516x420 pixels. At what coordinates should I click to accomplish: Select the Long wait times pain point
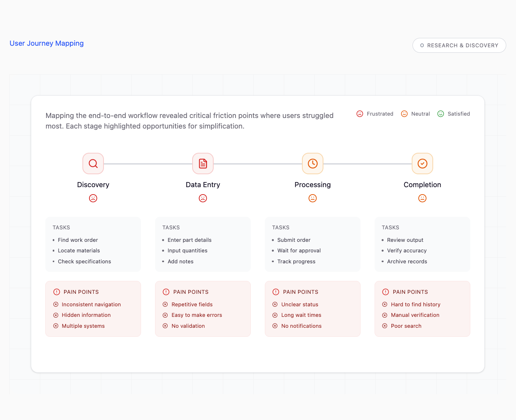[301, 315]
